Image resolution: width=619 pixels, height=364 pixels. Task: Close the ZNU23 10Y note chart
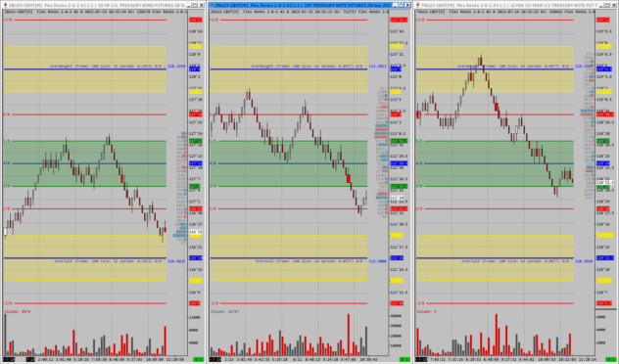tap(407, 5)
